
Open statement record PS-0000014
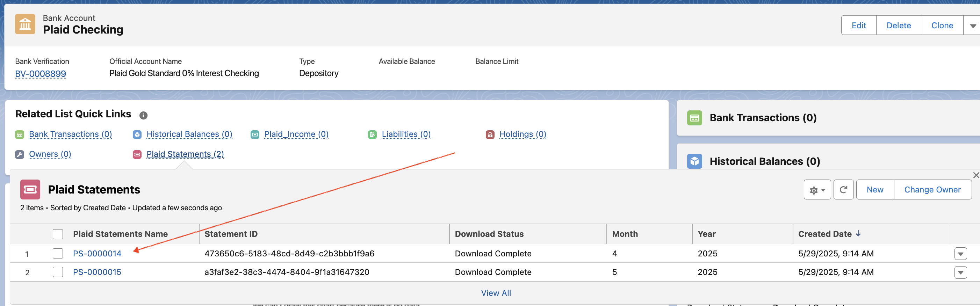click(x=97, y=254)
